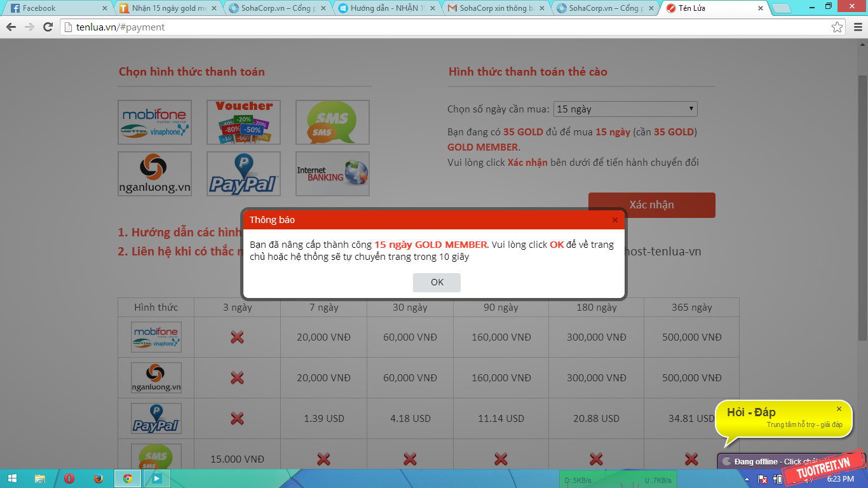Choose the Voucher payment option
This screenshot has height=488, width=868.
point(243,122)
